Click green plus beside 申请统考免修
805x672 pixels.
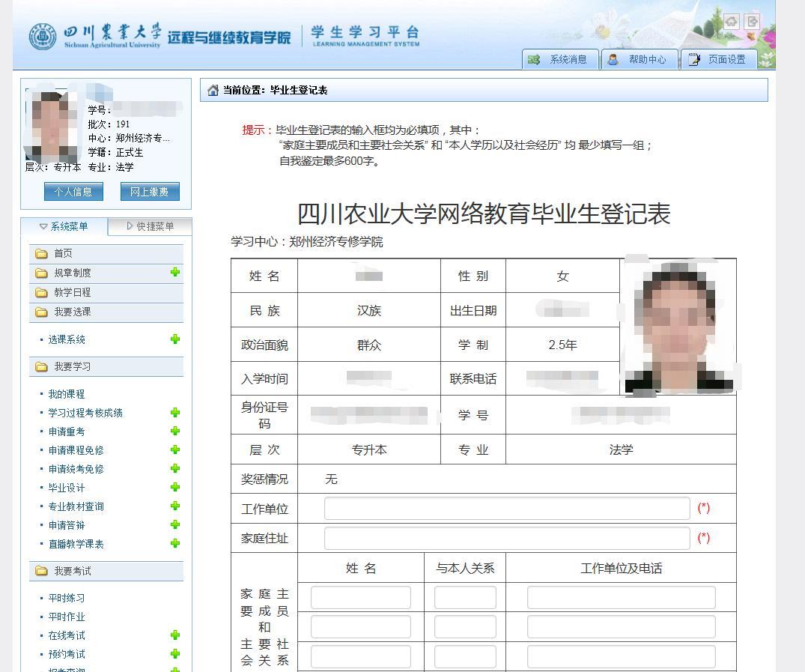pos(175,468)
